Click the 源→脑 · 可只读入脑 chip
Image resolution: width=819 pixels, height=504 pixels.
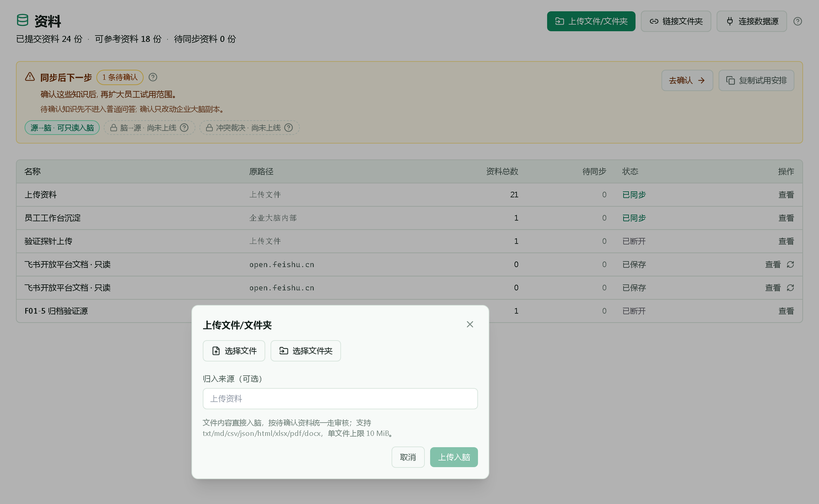(x=62, y=128)
